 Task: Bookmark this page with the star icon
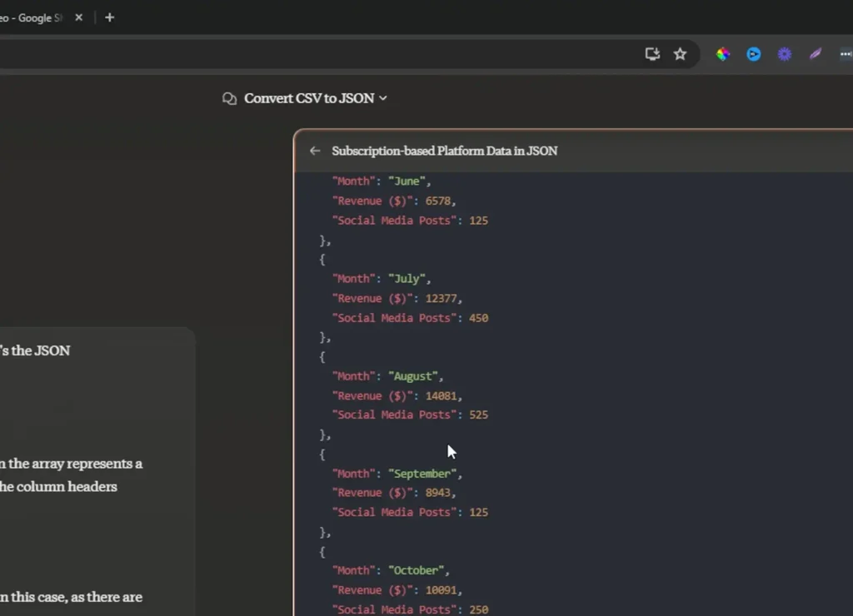point(680,54)
